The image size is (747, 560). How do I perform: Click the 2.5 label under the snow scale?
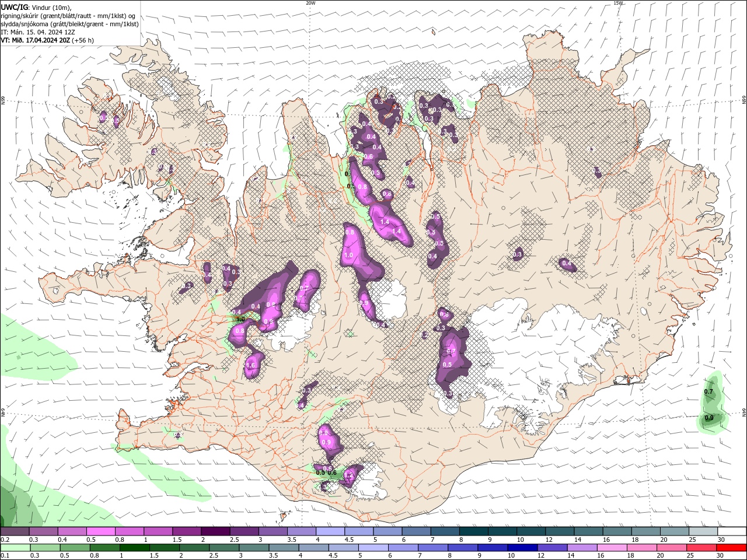[234, 540]
